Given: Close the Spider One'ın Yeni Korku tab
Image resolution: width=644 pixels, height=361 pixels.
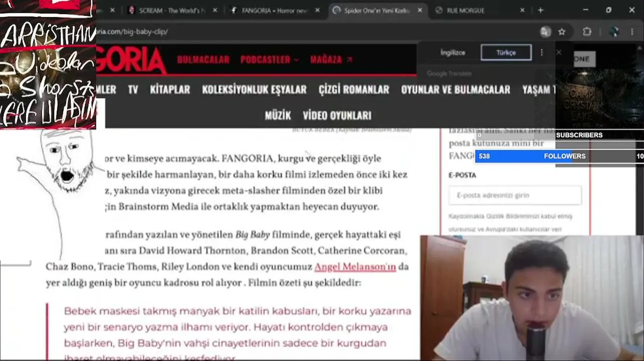Looking at the screenshot, I should (x=420, y=10).
